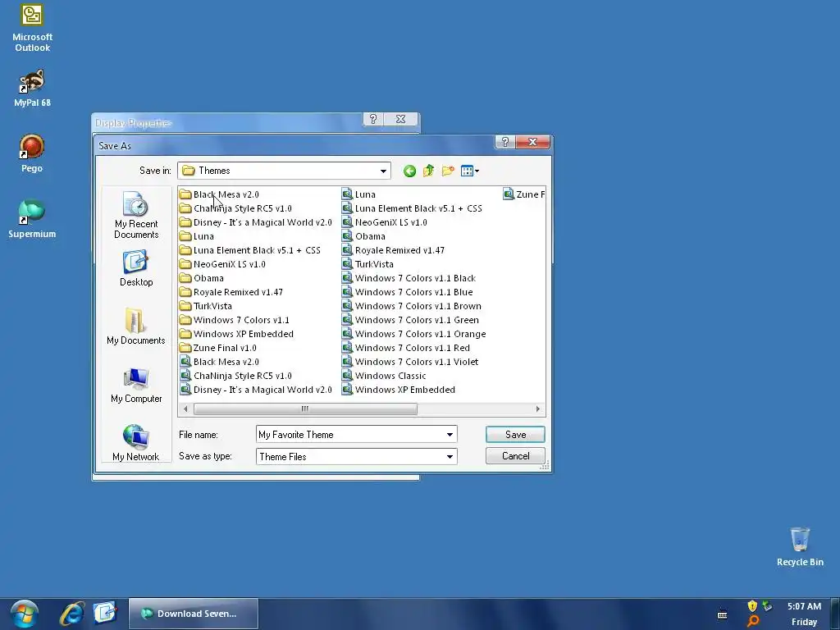Select Luna Element Black v5.1 + CSS theme file
Viewport: 840px width, 630px height.
(x=412, y=208)
